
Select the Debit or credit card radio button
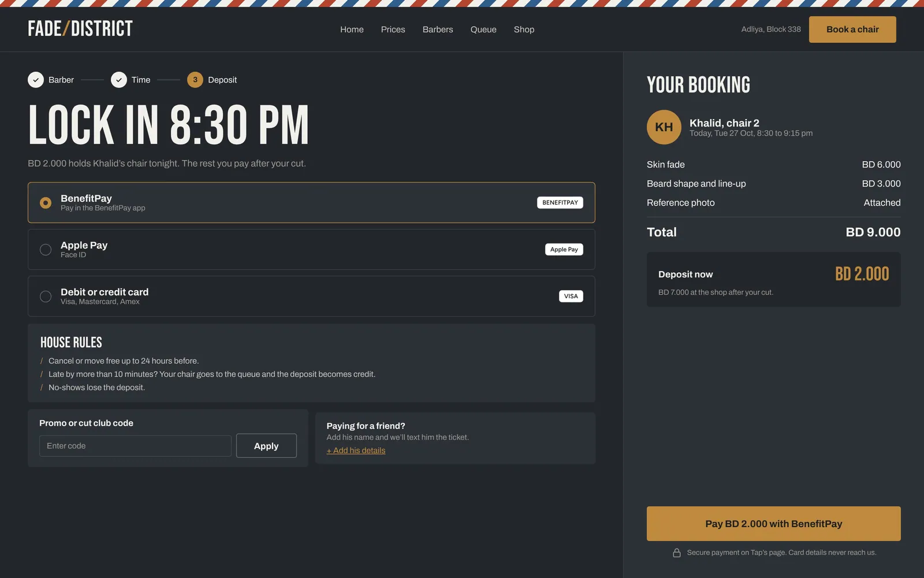pos(46,297)
